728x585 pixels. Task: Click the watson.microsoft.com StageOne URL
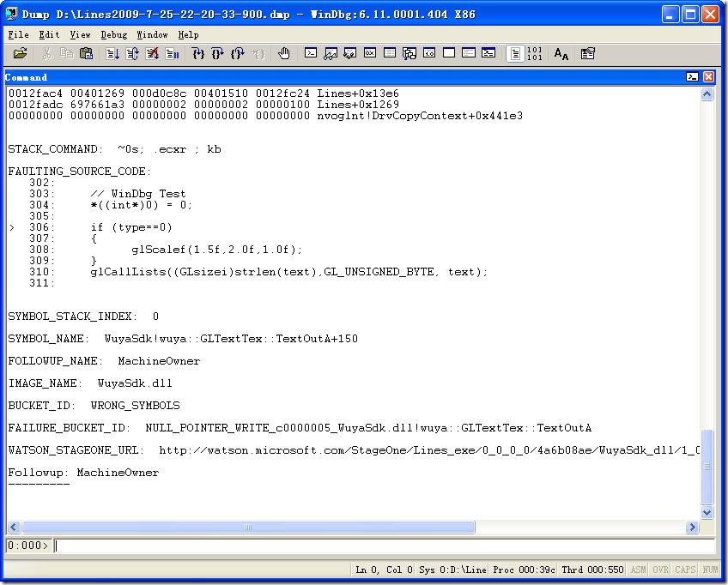429,450
